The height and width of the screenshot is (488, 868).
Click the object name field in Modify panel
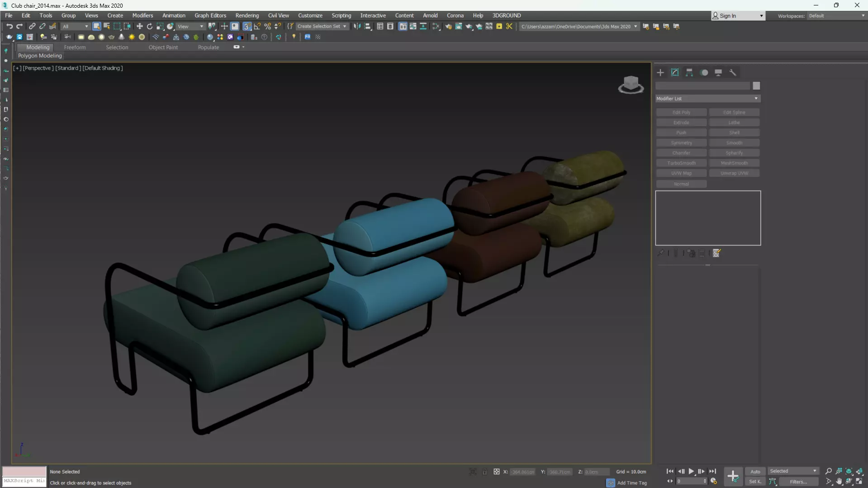coord(703,86)
